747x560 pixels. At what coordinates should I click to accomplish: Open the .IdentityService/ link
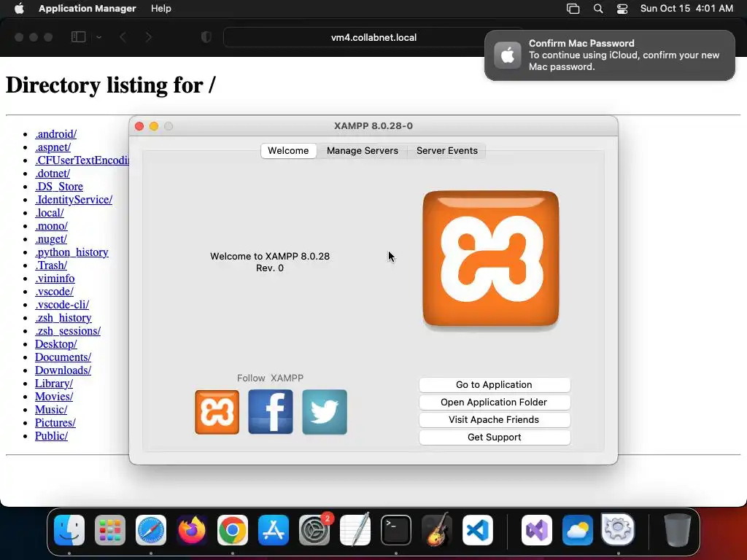pyautogui.click(x=74, y=200)
